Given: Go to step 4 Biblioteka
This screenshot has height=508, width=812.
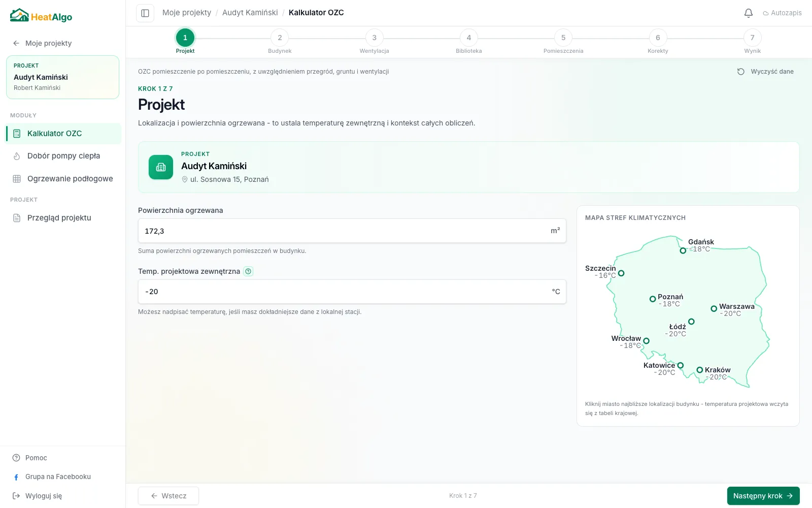Looking at the screenshot, I should (x=469, y=41).
